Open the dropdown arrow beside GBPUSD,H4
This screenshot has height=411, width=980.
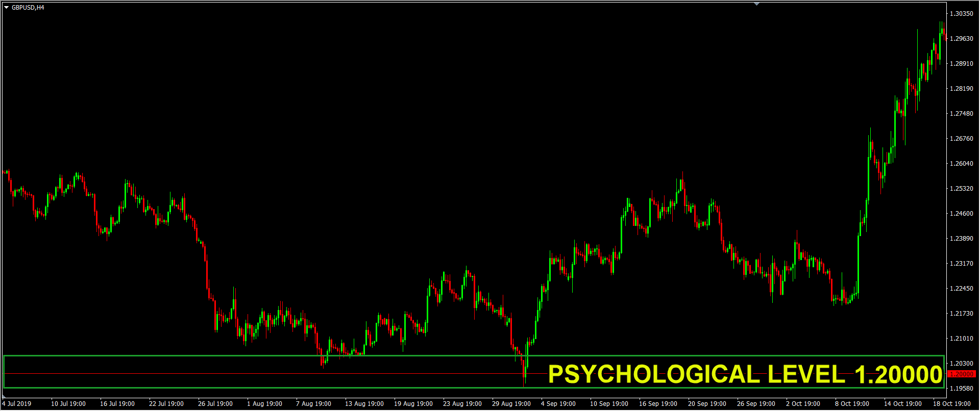pyautogui.click(x=7, y=8)
